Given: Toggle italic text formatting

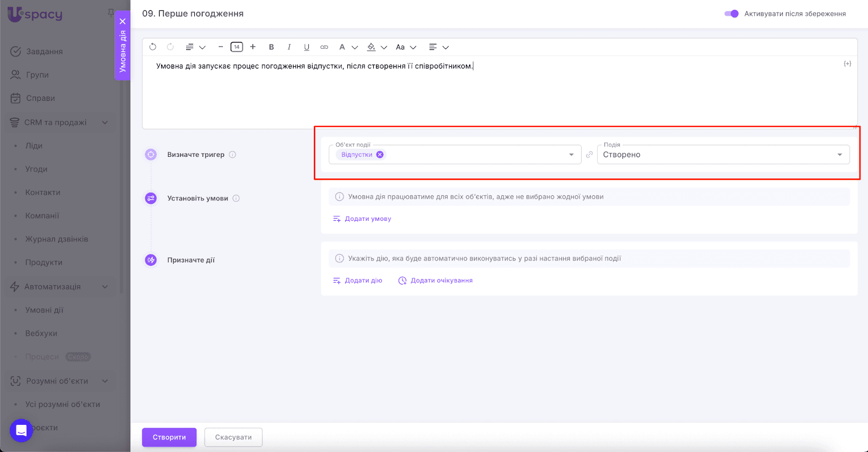Looking at the screenshot, I should coord(289,47).
